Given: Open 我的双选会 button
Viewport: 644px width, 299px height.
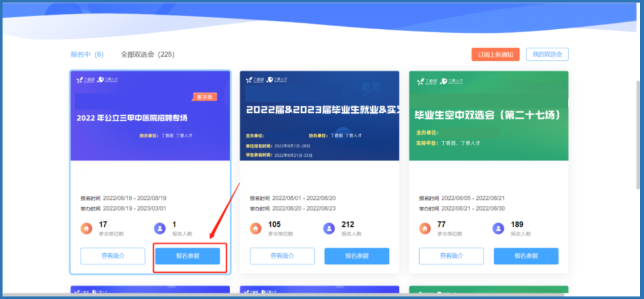Looking at the screenshot, I should [547, 54].
